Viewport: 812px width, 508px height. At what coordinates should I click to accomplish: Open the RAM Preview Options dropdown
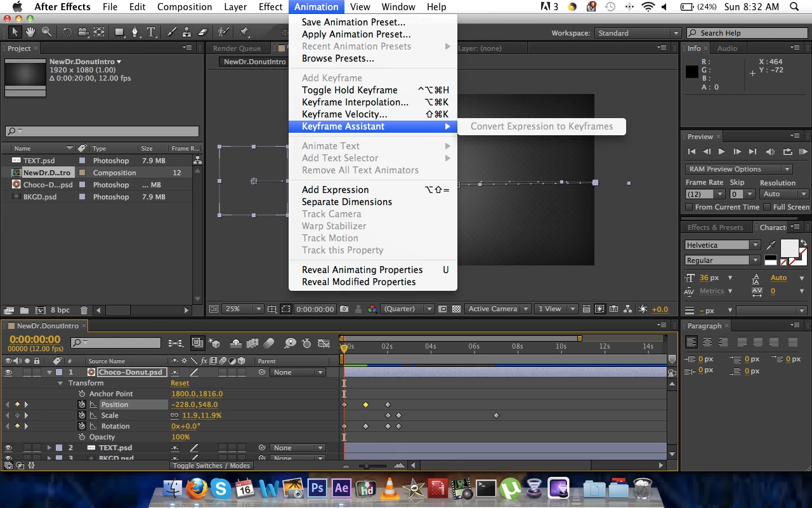[739, 169]
